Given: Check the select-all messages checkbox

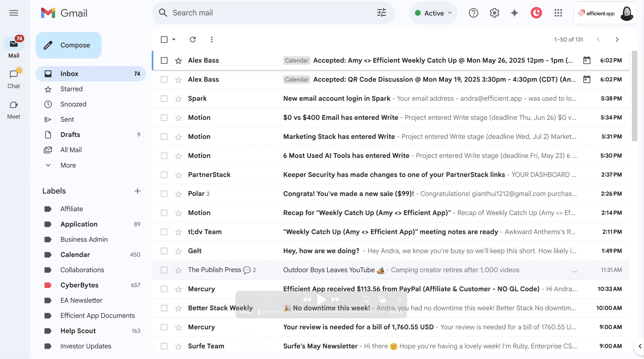Looking at the screenshot, I should click(164, 39).
